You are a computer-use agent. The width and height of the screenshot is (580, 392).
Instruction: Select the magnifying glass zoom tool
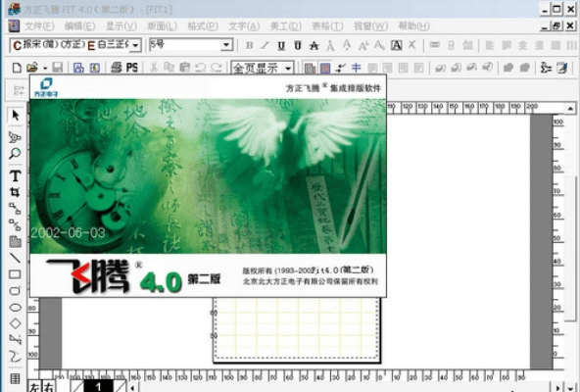click(15, 153)
